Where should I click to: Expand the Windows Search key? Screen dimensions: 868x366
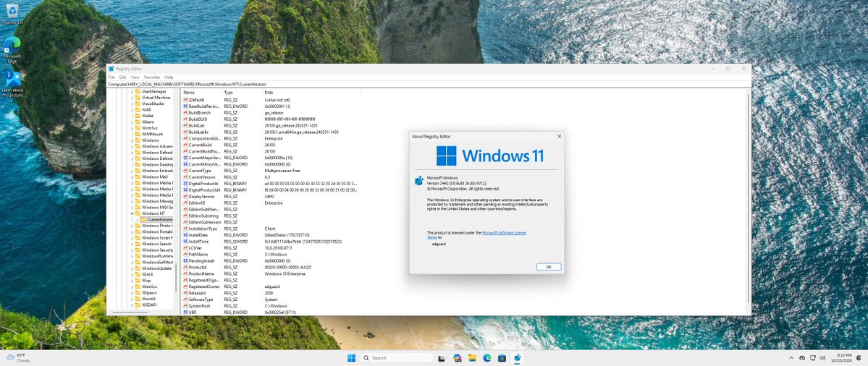pyautogui.click(x=132, y=244)
